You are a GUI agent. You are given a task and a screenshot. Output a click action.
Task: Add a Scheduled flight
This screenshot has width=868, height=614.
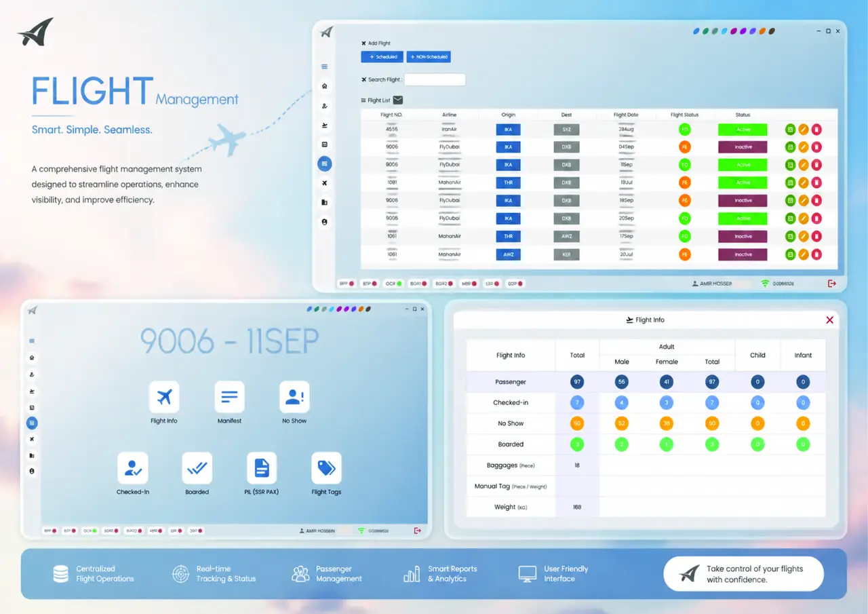click(x=382, y=57)
